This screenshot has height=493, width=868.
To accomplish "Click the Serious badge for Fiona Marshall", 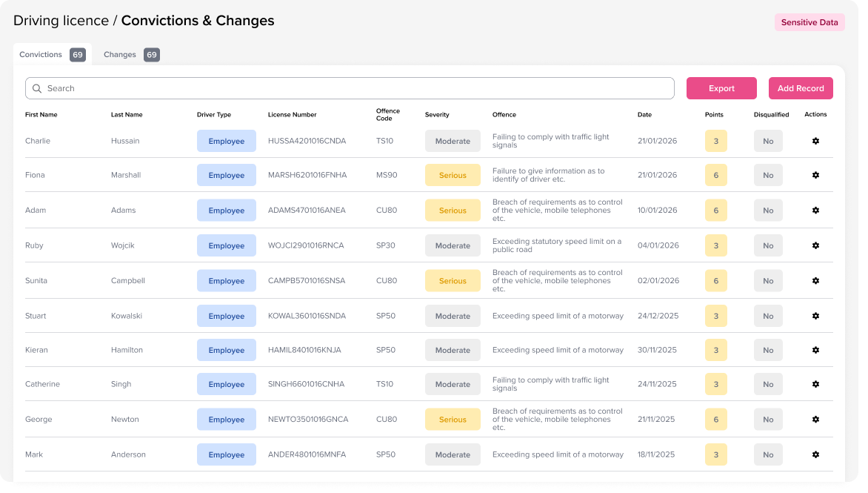I will tap(453, 176).
